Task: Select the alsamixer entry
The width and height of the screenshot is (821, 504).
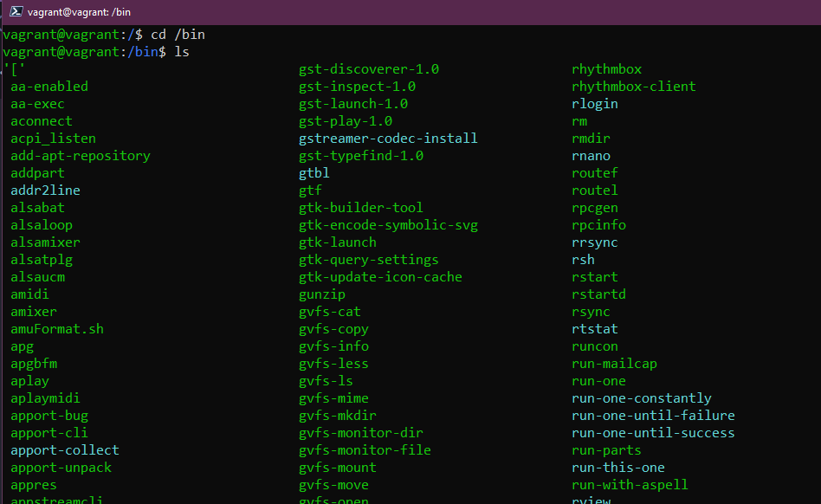Action: tap(44, 242)
